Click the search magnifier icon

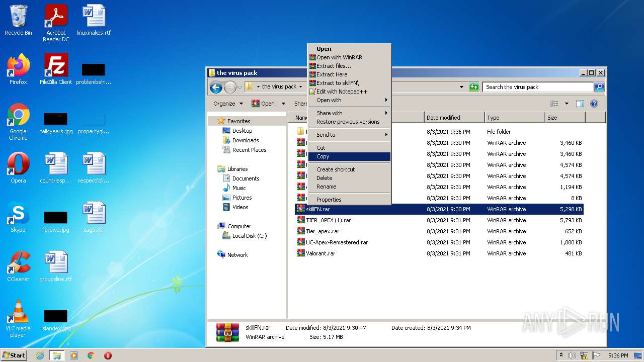tap(599, 87)
